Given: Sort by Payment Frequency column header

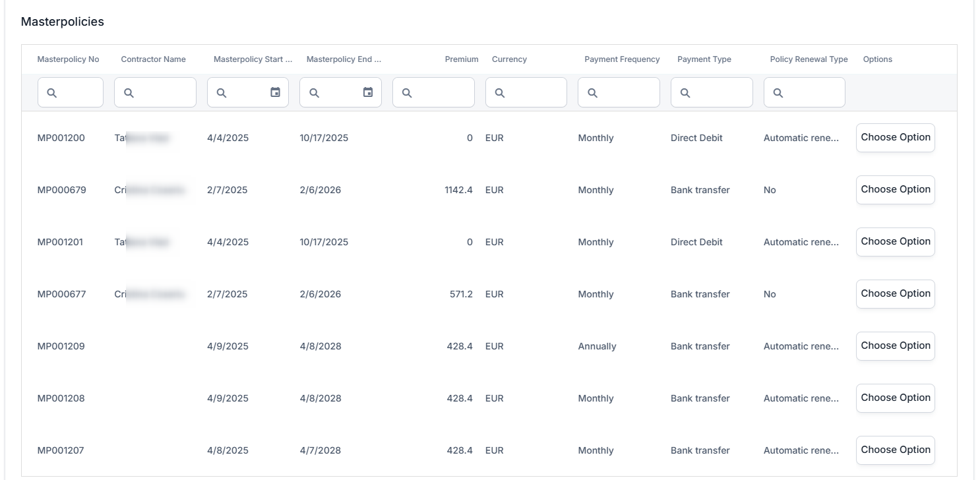Looking at the screenshot, I should (x=621, y=59).
